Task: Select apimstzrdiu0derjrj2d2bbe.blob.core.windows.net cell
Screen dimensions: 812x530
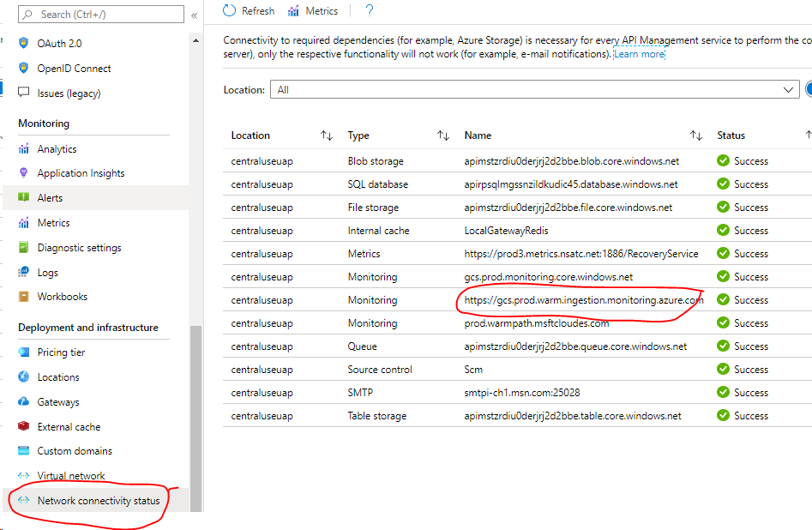Action: [572, 161]
